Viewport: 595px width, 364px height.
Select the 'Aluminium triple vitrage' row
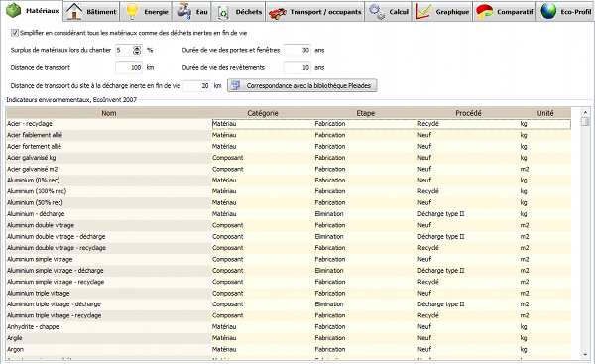pyautogui.click(x=289, y=293)
